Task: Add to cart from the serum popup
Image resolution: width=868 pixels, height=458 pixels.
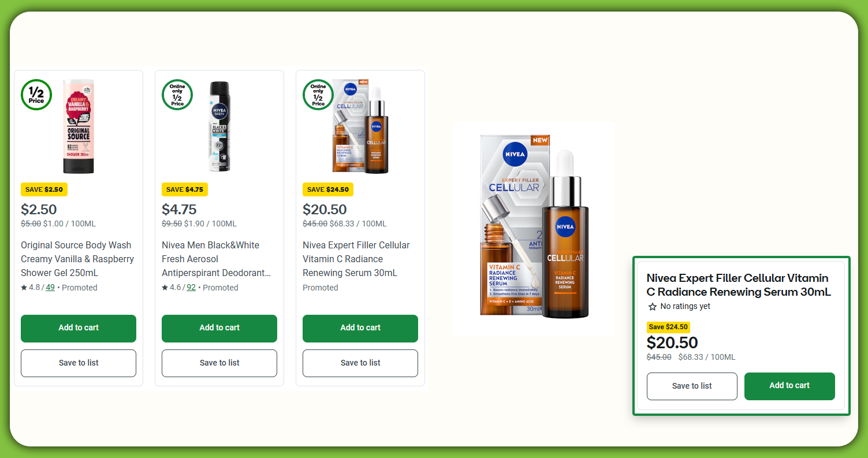Action: pos(789,386)
